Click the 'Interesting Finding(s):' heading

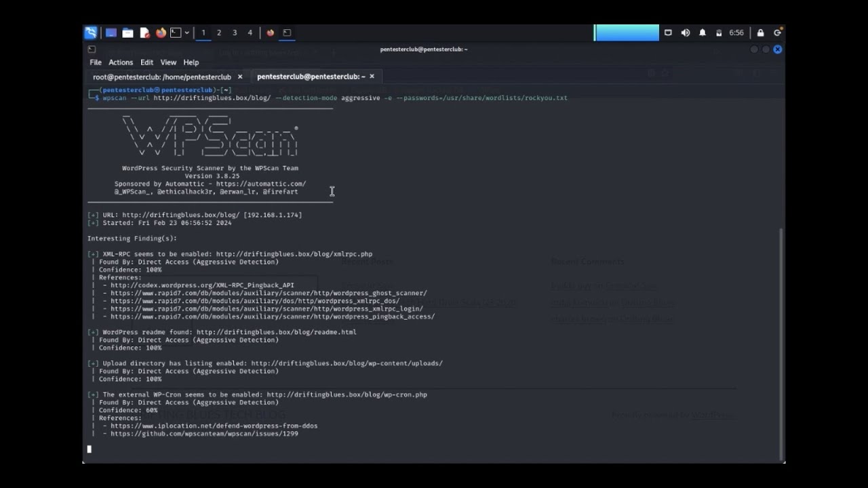pyautogui.click(x=132, y=239)
